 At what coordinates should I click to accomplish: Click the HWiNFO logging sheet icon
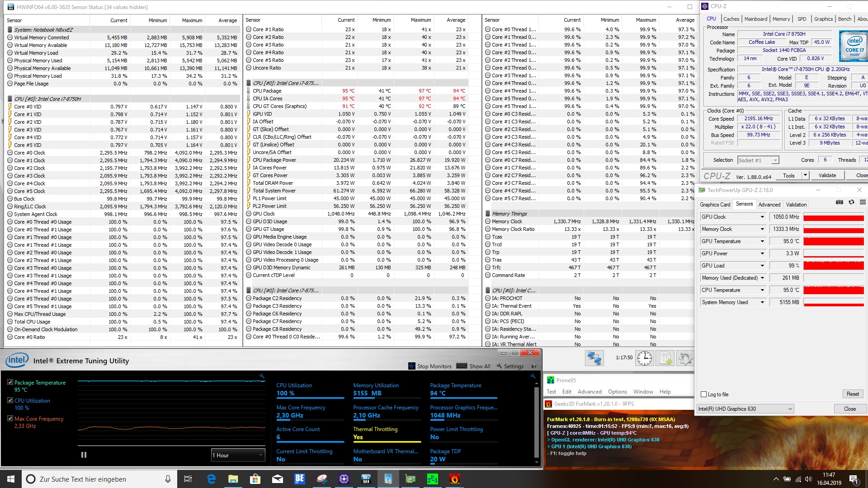coord(665,358)
